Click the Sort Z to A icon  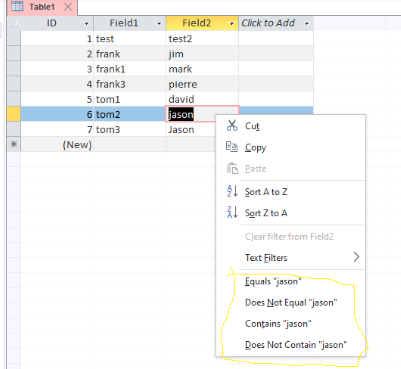232,212
